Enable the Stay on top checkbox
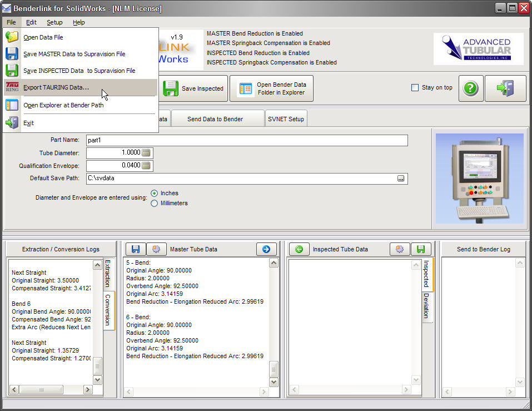Viewport: 532px width, 411px height. pos(415,88)
